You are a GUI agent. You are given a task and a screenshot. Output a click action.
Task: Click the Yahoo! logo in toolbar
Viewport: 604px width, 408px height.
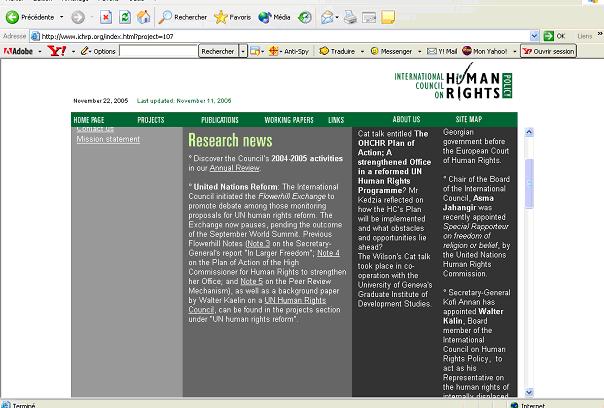click(x=56, y=51)
